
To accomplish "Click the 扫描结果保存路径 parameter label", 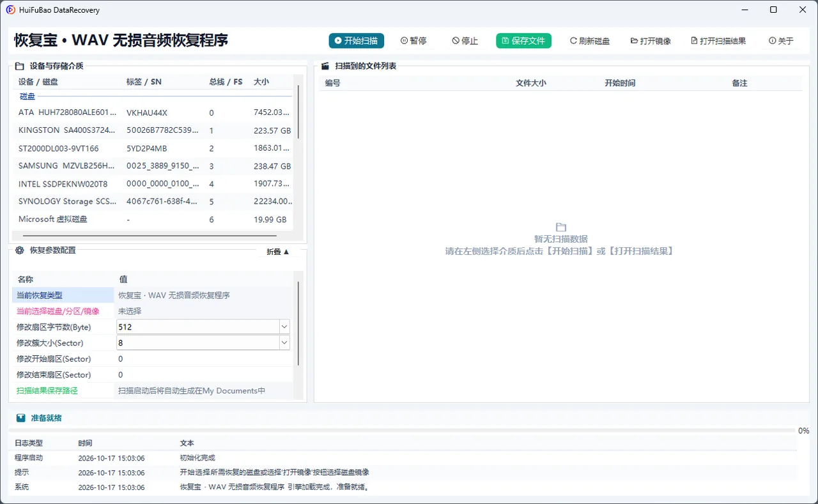I will pos(47,391).
